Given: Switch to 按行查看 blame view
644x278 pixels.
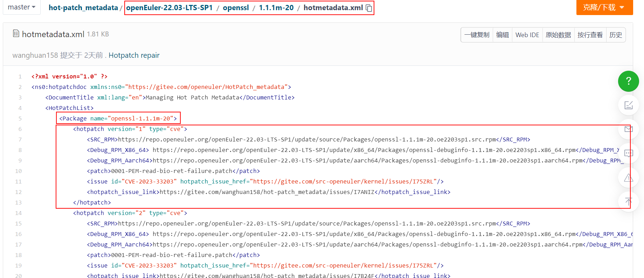Looking at the screenshot, I should coord(590,35).
